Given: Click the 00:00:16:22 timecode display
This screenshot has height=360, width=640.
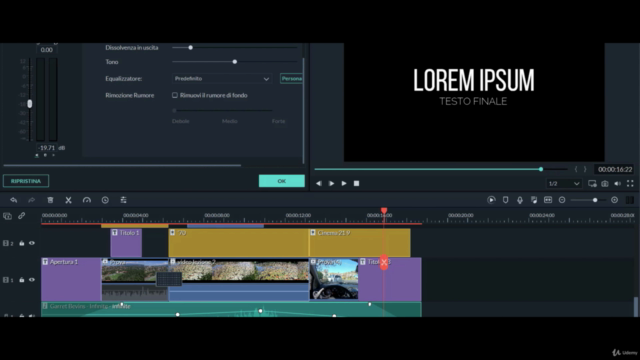Looking at the screenshot, I should [x=615, y=169].
